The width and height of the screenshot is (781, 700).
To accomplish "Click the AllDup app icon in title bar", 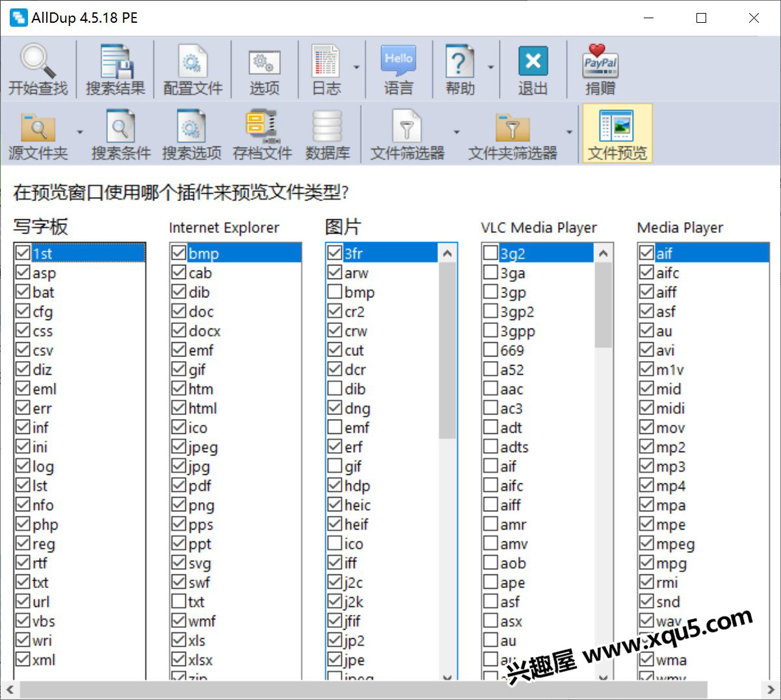I will point(19,18).
